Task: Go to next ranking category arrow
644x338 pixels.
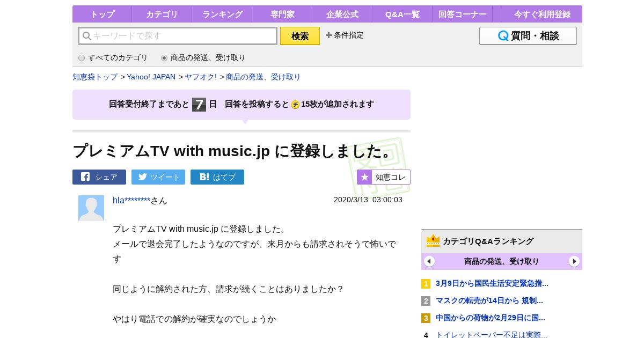Action: [x=574, y=261]
